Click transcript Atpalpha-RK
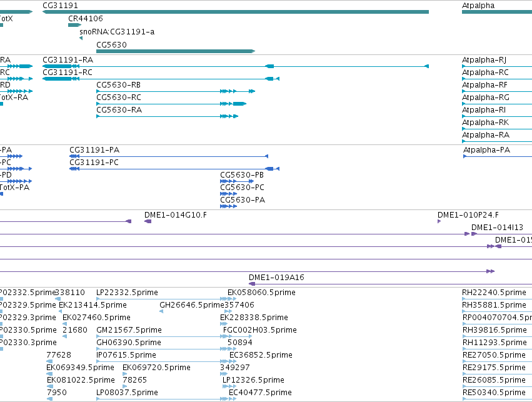 [486, 123]
